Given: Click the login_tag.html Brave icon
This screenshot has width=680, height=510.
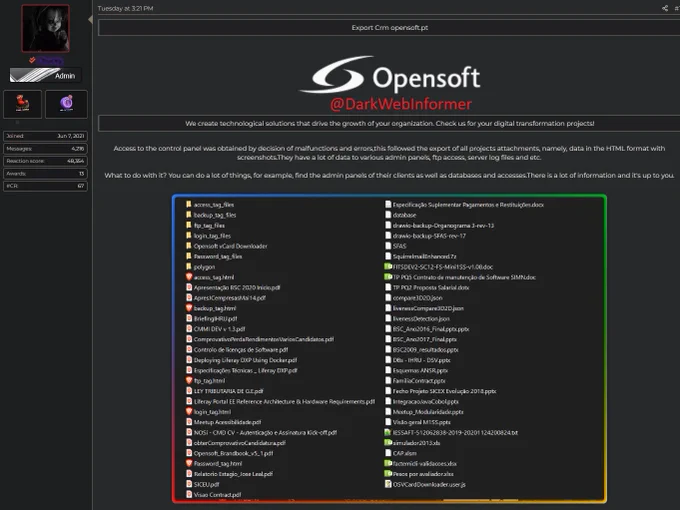Looking at the screenshot, I should [189, 412].
